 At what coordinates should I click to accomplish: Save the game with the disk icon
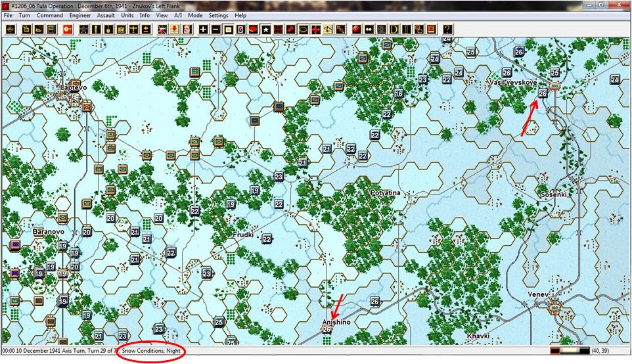(x=52, y=30)
